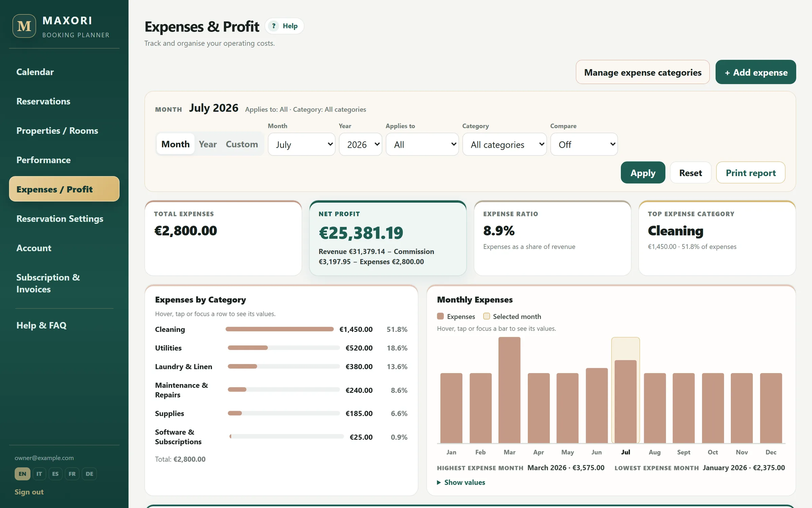Click the March bar in Monthly Expenses

click(509, 390)
